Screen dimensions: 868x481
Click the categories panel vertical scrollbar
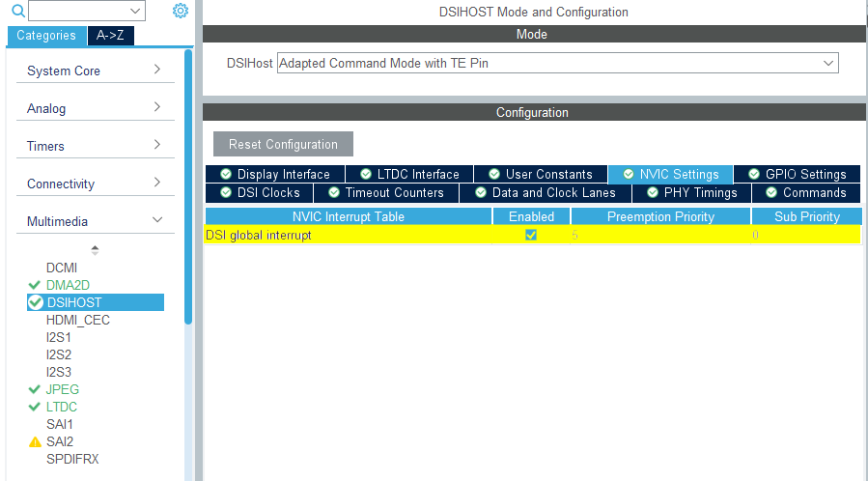pyautogui.click(x=188, y=193)
